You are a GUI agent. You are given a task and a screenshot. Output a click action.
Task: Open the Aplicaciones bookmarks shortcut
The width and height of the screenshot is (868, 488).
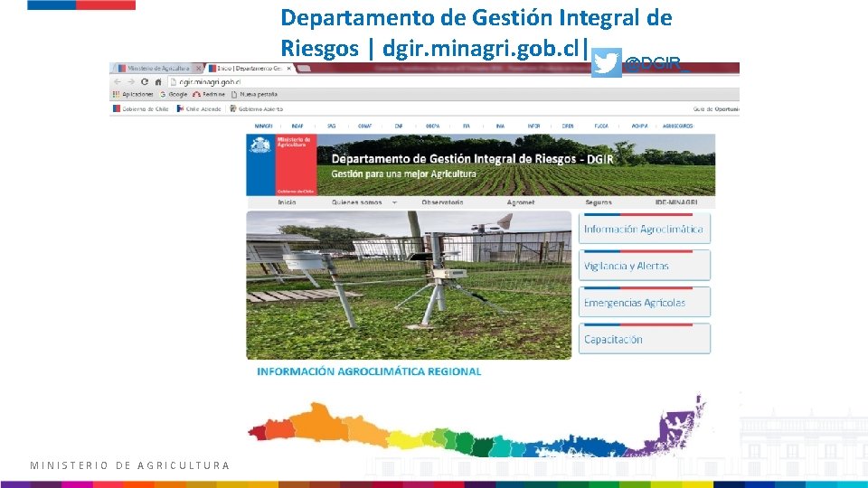[133, 95]
